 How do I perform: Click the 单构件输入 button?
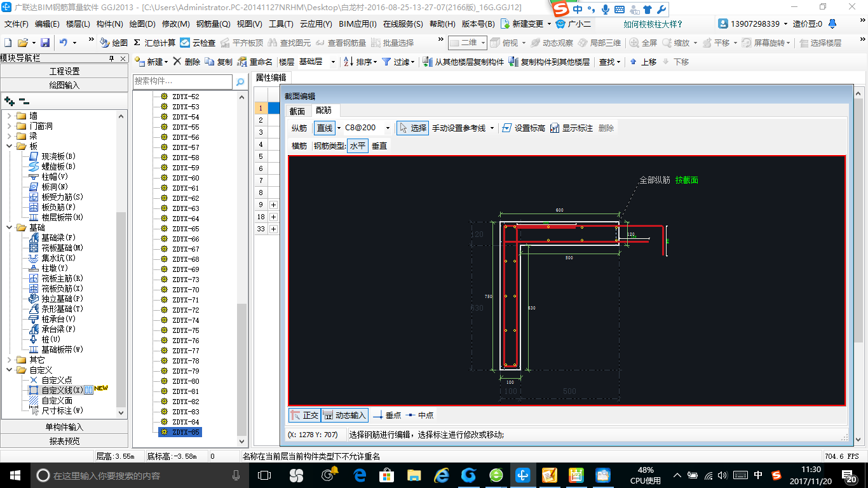pyautogui.click(x=64, y=427)
